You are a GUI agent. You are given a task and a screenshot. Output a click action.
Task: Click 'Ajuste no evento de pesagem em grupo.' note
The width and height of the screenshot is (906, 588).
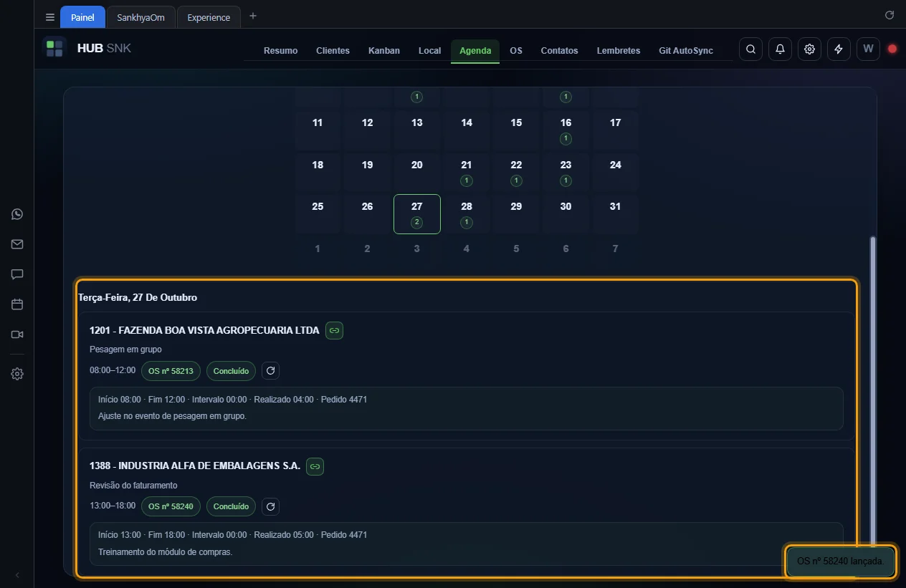(172, 416)
